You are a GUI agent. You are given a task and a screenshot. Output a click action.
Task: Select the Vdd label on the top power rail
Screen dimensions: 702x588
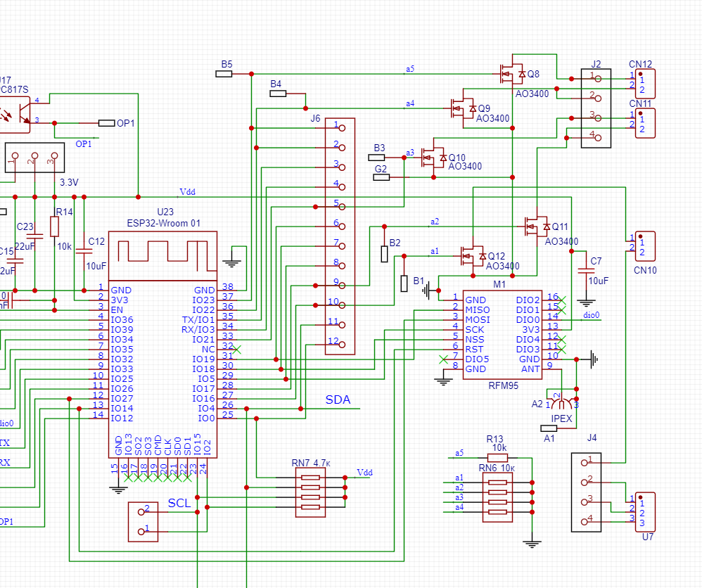tap(187, 192)
